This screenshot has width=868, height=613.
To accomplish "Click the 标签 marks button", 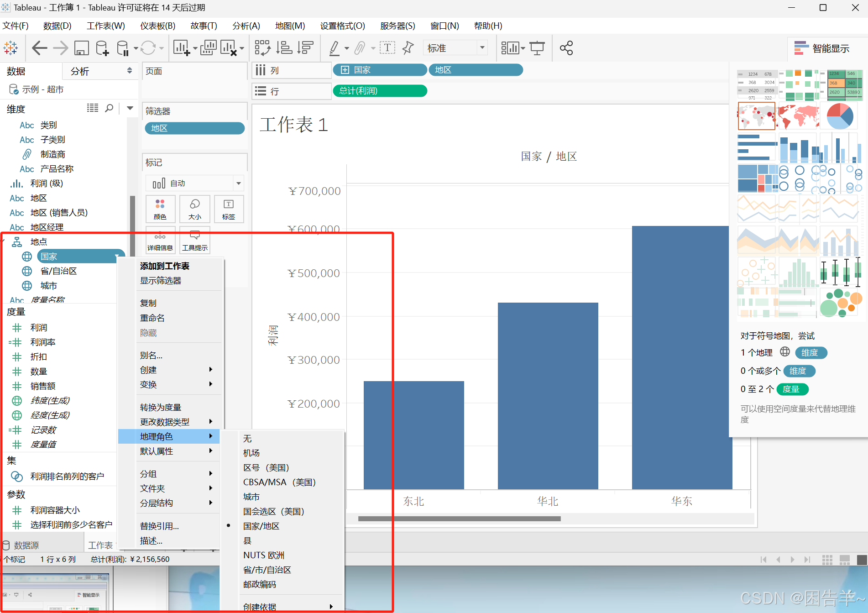I will point(229,209).
